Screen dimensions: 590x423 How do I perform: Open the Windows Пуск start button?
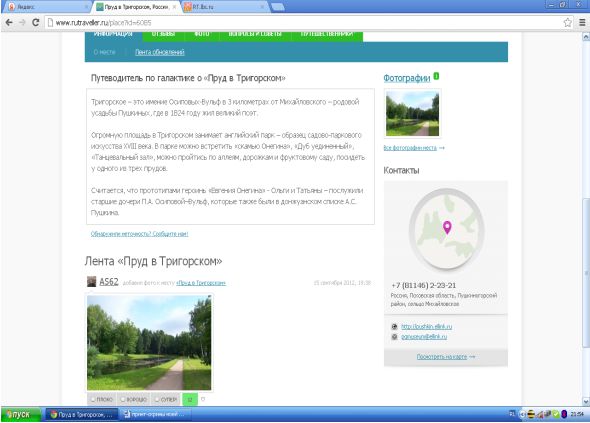tap(21, 414)
